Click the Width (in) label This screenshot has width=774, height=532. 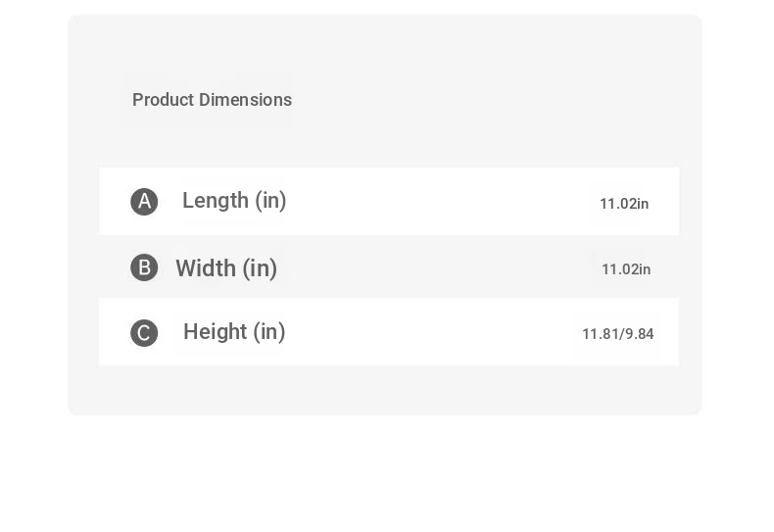[226, 268]
